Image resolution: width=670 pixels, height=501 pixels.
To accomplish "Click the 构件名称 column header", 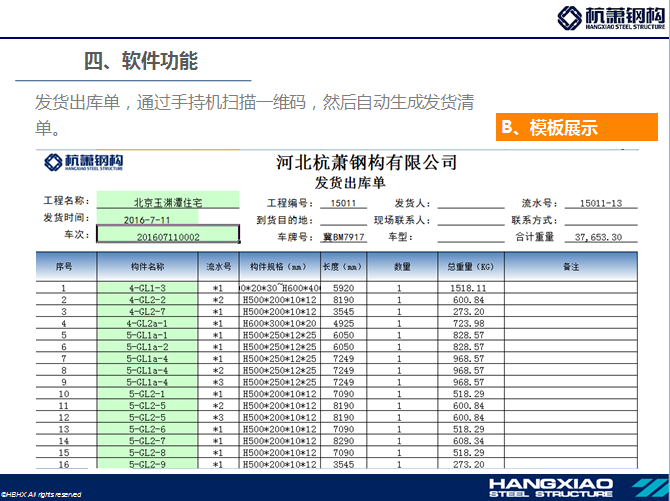I will 147,267.
